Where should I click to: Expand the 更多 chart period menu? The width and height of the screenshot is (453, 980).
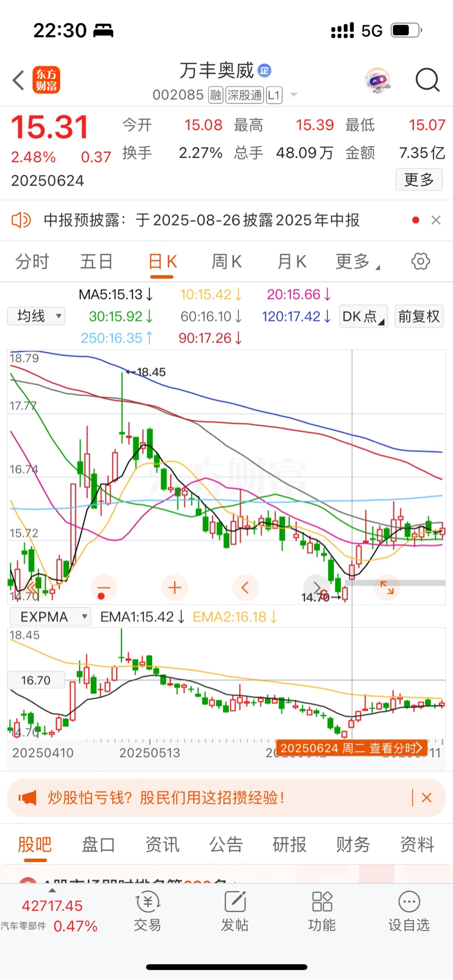pyautogui.click(x=357, y=261)
